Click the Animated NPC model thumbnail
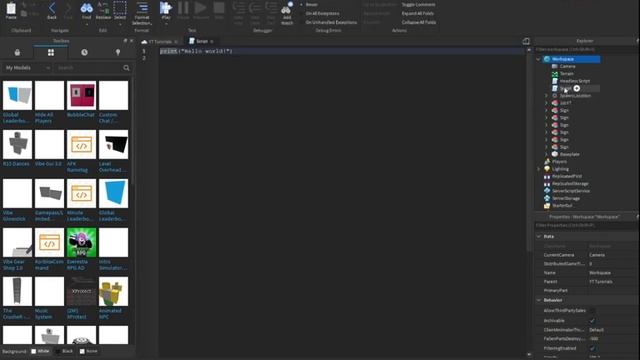The height and width of the screenshot is (360, 640). [113, 291]
